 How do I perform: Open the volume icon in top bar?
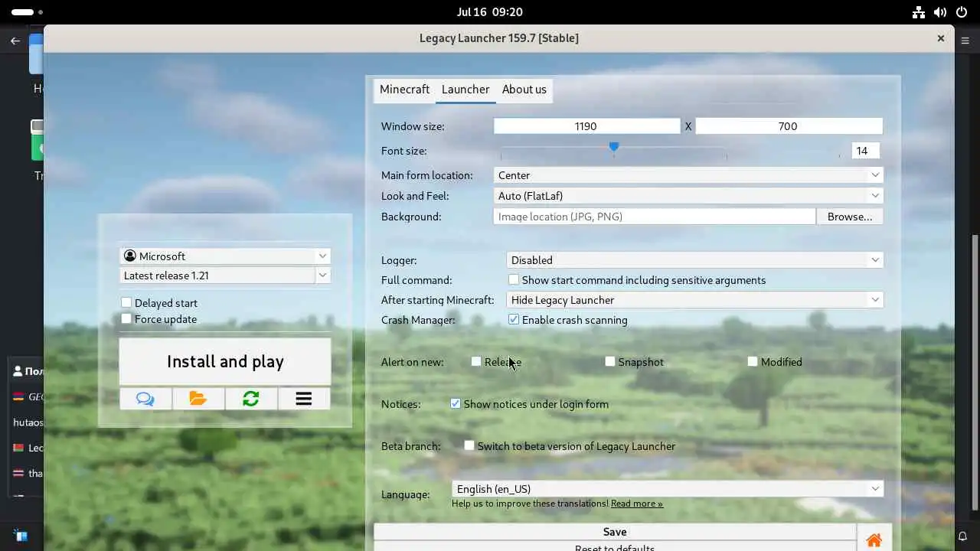pos(940,12)
